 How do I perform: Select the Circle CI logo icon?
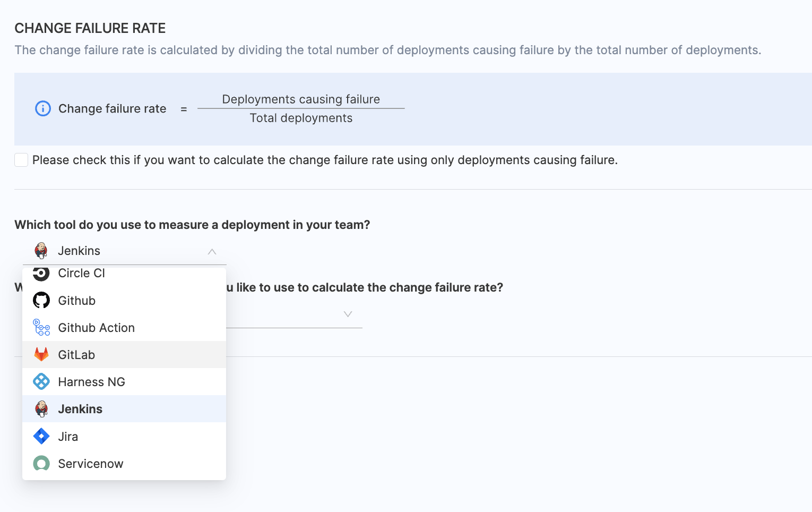41,274
